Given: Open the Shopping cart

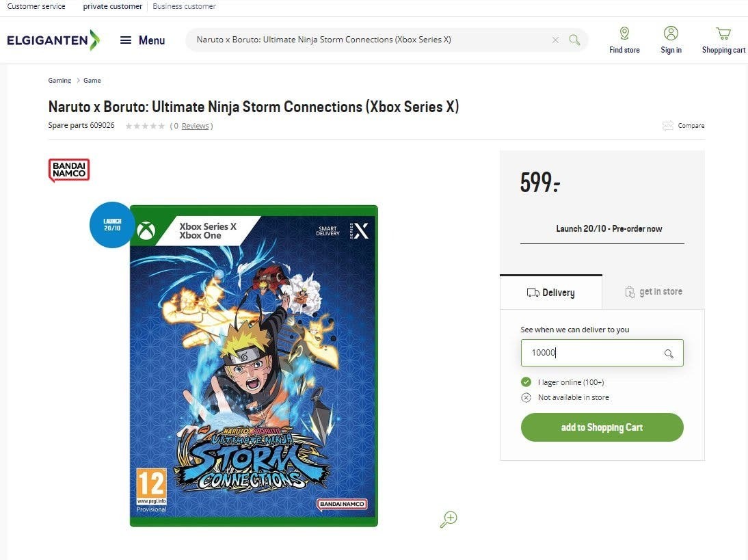Looking at the screenshot, I should pos(723,40).
